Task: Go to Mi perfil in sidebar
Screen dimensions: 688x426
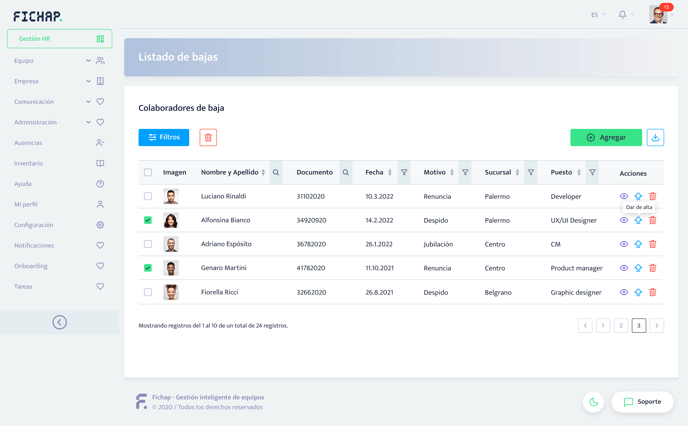Action: coord(60,204)
